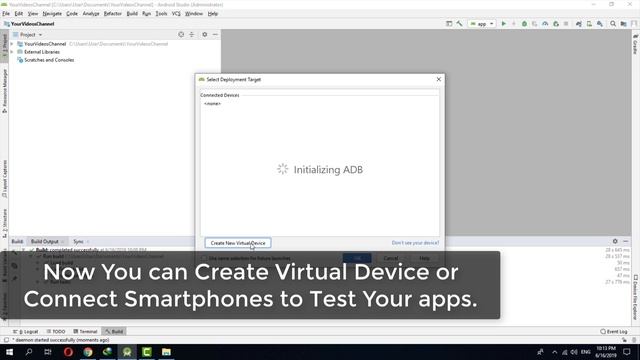The image size is (640, 360).
Task: Click the tool window toggle icon in status bar
Action: pyautogui.click(x=6, y=340)
